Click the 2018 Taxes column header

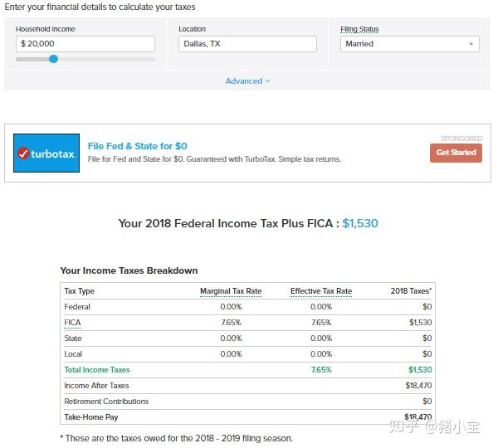point(411,291)
